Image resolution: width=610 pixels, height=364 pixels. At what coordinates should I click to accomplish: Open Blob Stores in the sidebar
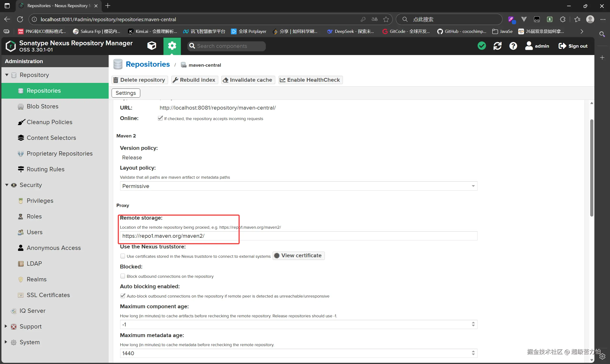[42, 106]
